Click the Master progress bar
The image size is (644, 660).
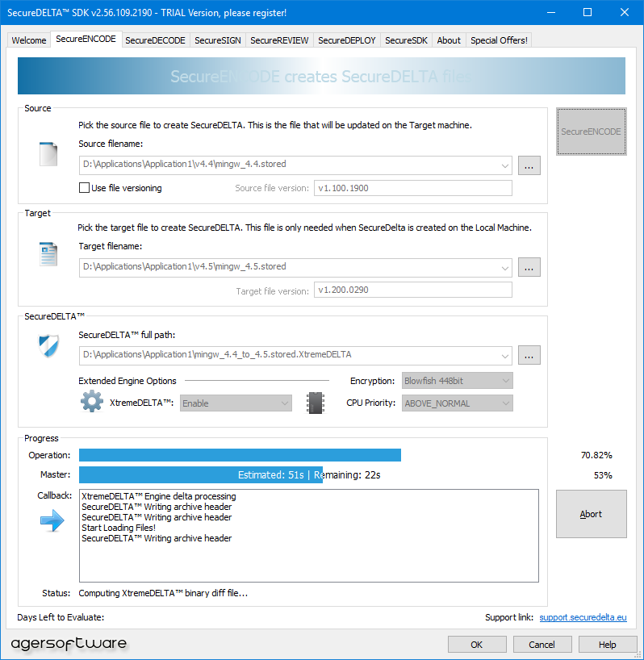click(x=308, y=474)
